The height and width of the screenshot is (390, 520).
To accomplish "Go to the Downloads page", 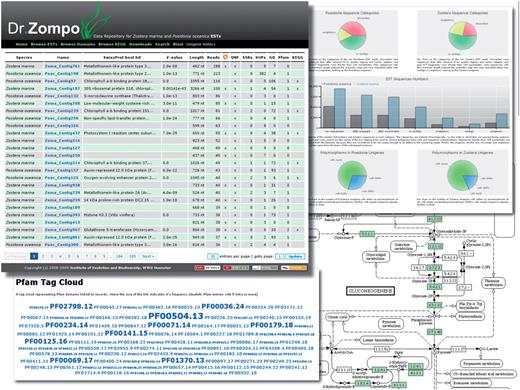I will (140, 44).
